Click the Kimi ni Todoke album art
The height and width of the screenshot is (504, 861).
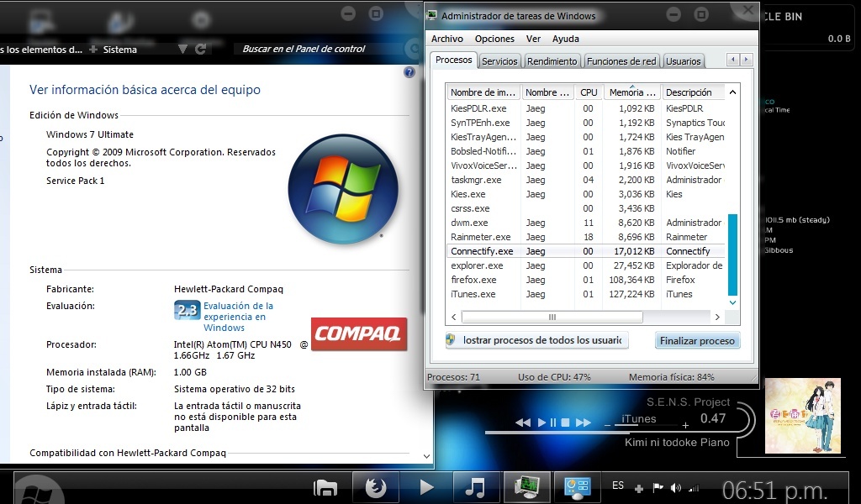803,416
